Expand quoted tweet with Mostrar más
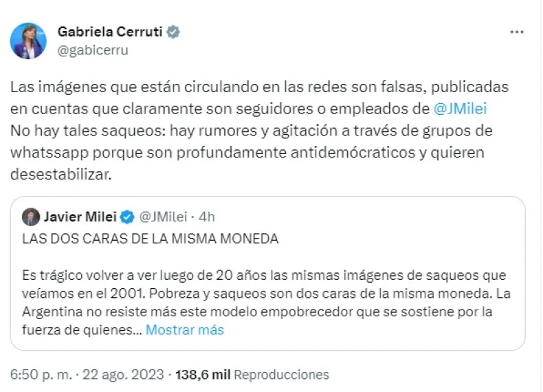 186,330
